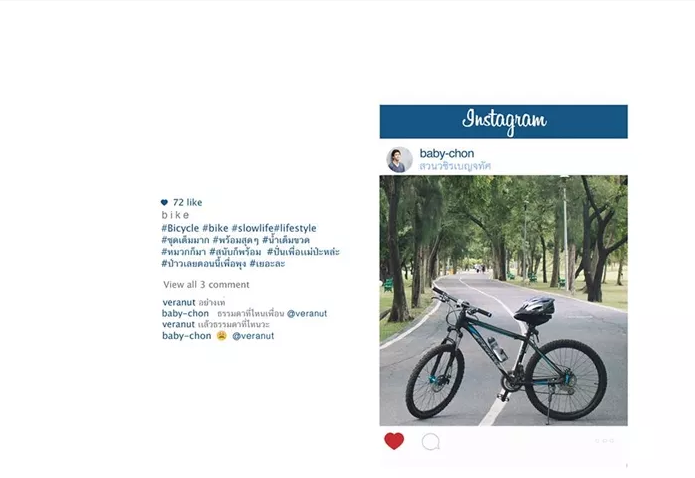The height and width of the screenshot is (478, 695).
Task: Open the bicycle photo in the post
Action: [504, 301]
